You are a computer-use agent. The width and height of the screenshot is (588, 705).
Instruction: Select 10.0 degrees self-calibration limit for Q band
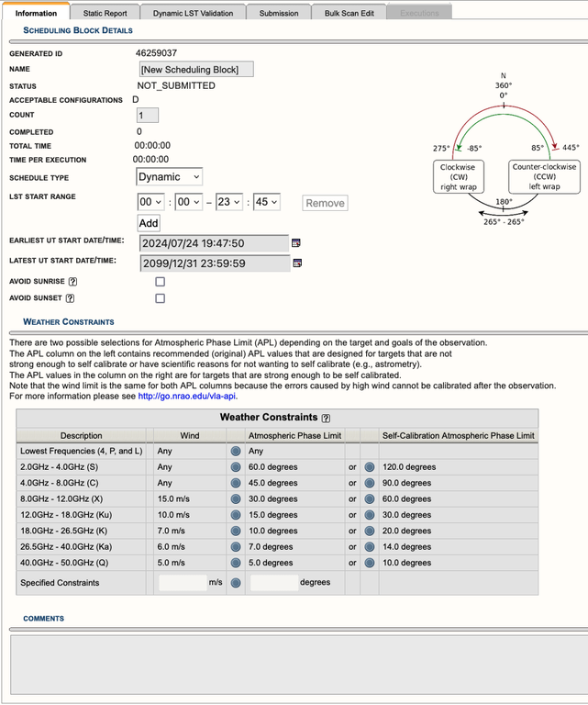pos(370,563)
